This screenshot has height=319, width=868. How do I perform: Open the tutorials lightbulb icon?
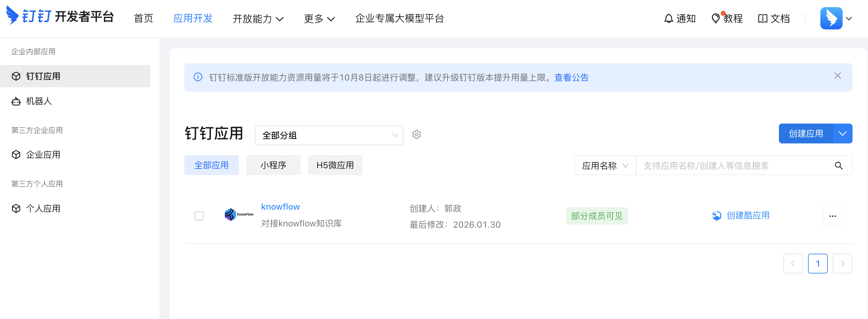tap(715, 19)
